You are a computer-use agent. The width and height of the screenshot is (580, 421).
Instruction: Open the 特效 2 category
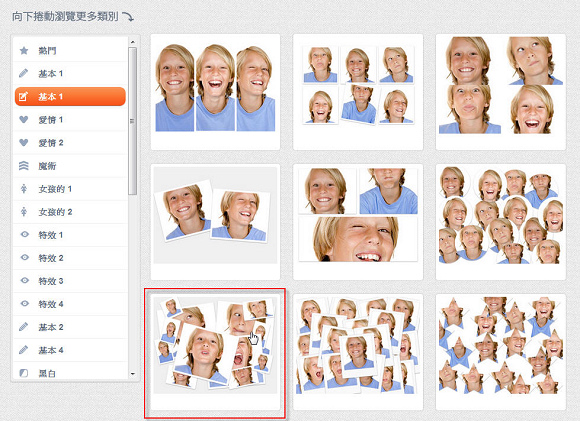70,258
